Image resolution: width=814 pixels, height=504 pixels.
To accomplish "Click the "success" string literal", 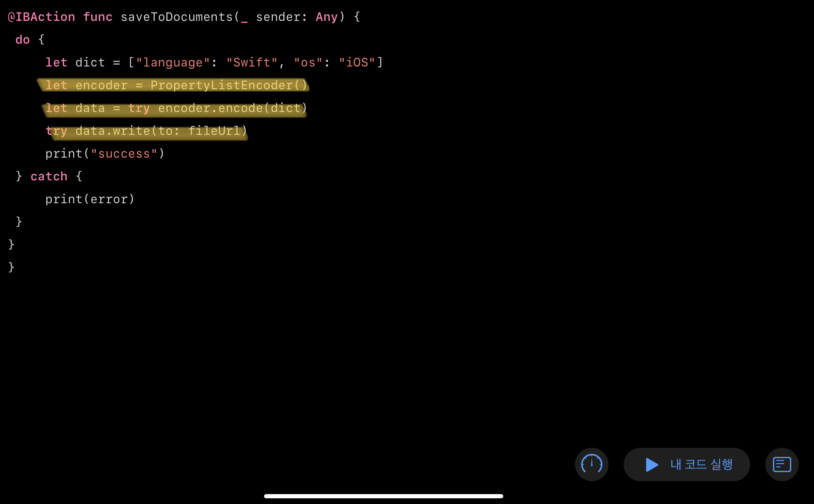I will pyautogui.click(x=124, y=154).
